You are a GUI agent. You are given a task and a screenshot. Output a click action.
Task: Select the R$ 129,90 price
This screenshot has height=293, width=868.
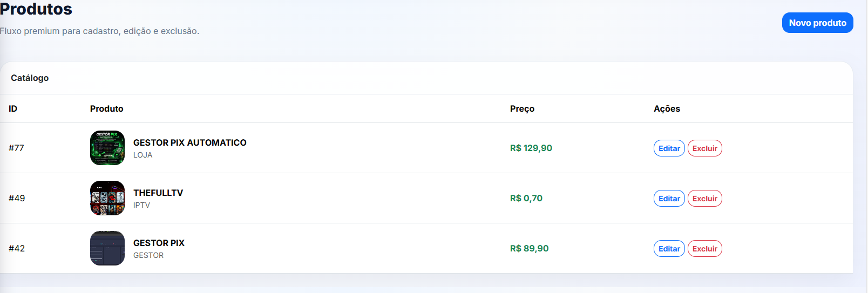[531, 148]
